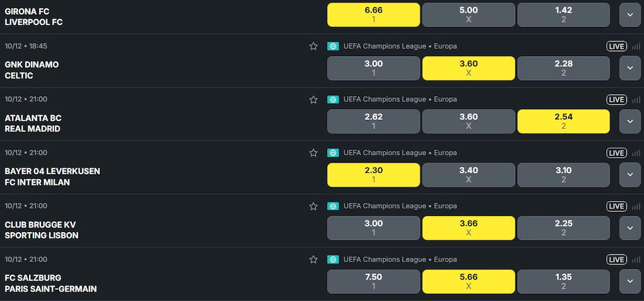Screen dimensions: 644x301
Task: Expand more markets for Girona vs Liverpool
Action: [630, 15]
